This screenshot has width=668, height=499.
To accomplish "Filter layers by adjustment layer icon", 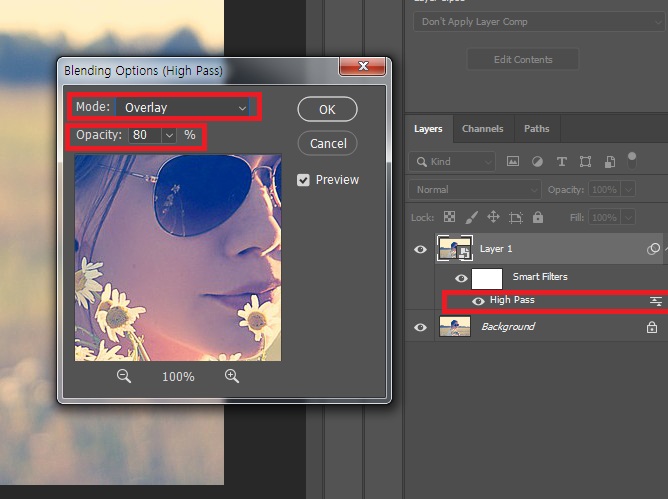I will point(537,162).
